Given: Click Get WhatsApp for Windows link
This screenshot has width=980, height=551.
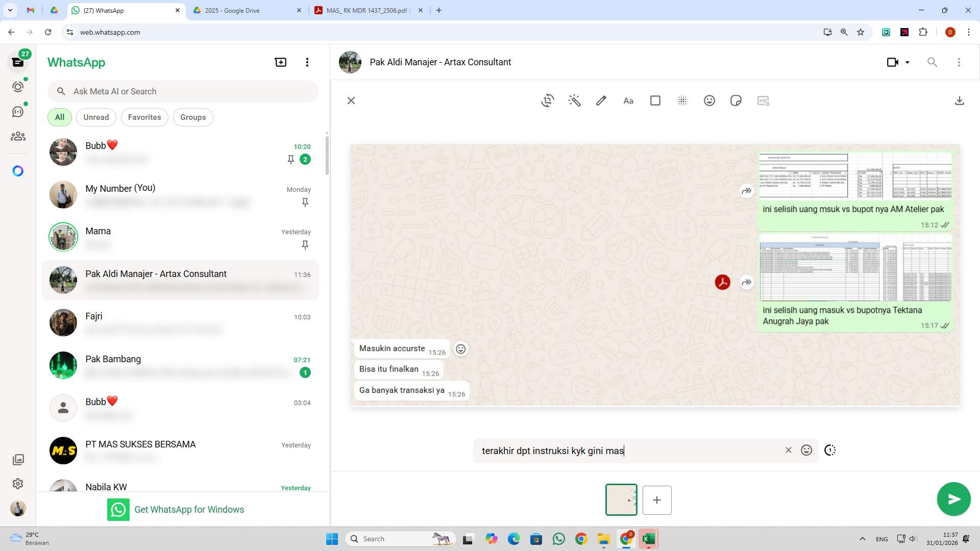Looking at the screenshot, I should coord(189,509).
